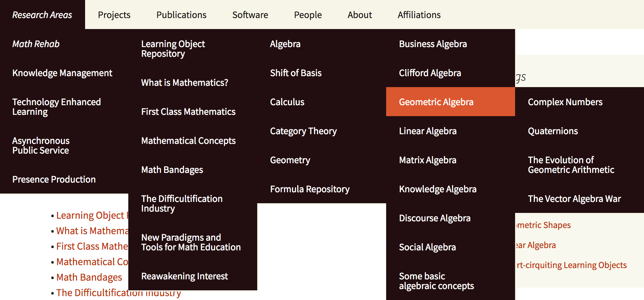Select Quaternions in the flyout menu

(553, 131)
